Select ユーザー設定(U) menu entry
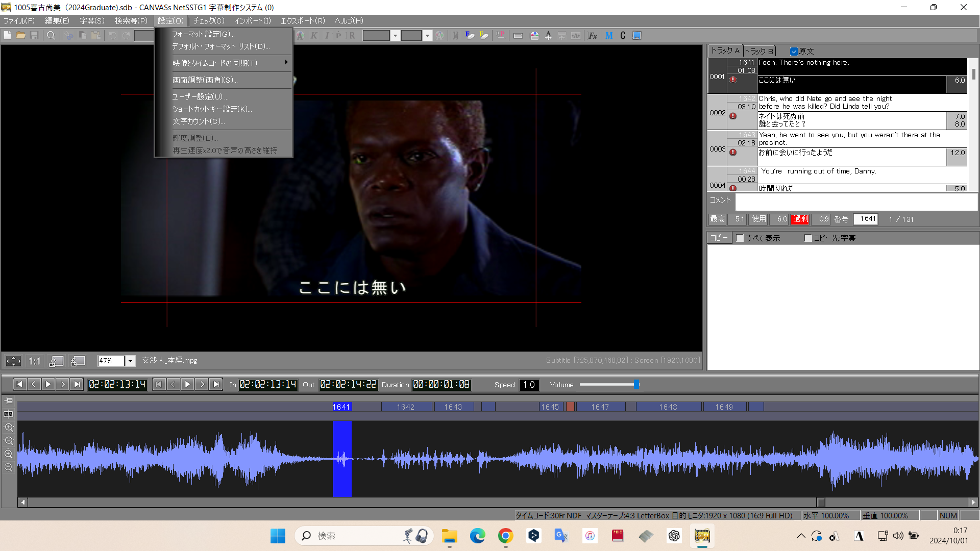 click(224, 97)
